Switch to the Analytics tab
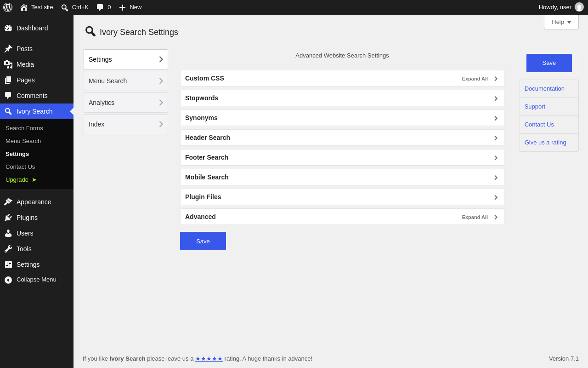Image resolution: width=588 pixels, height=368 pixels. (126, 103)
